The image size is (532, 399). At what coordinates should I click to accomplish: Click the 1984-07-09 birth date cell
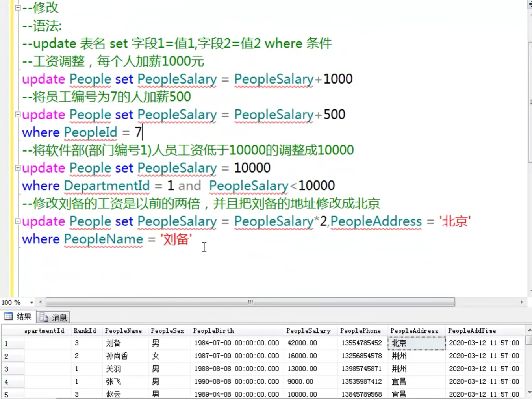coord(237,343)
